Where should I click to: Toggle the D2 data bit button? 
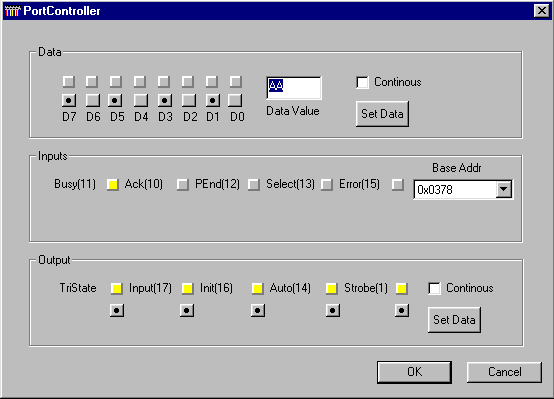(x=189, y=100)
